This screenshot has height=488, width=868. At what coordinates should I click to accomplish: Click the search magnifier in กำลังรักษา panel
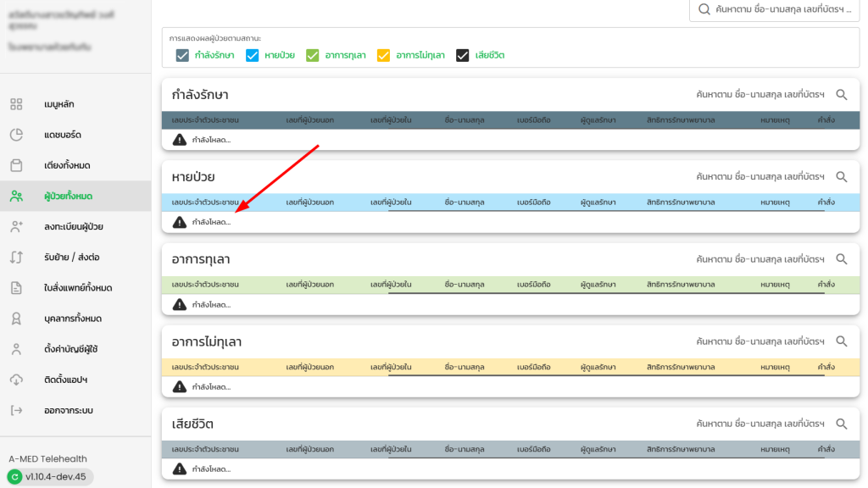coord(842,95)
